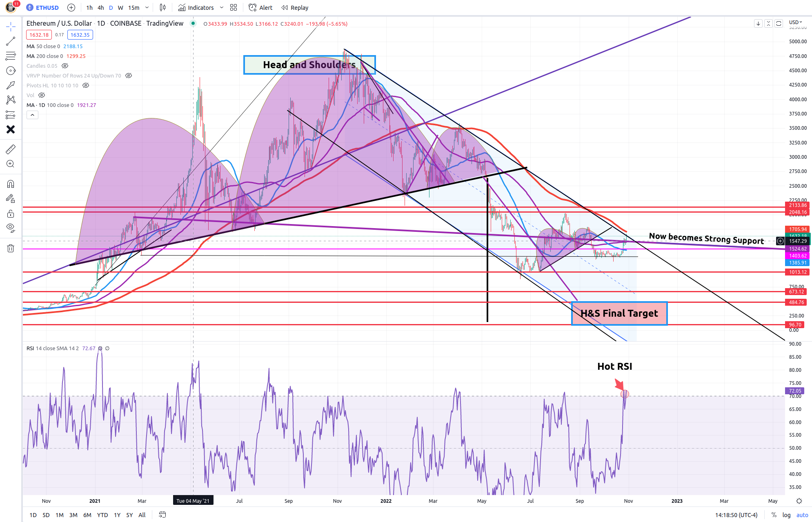
Task: Open chart settings gear icon
Action: pos(799,501)
